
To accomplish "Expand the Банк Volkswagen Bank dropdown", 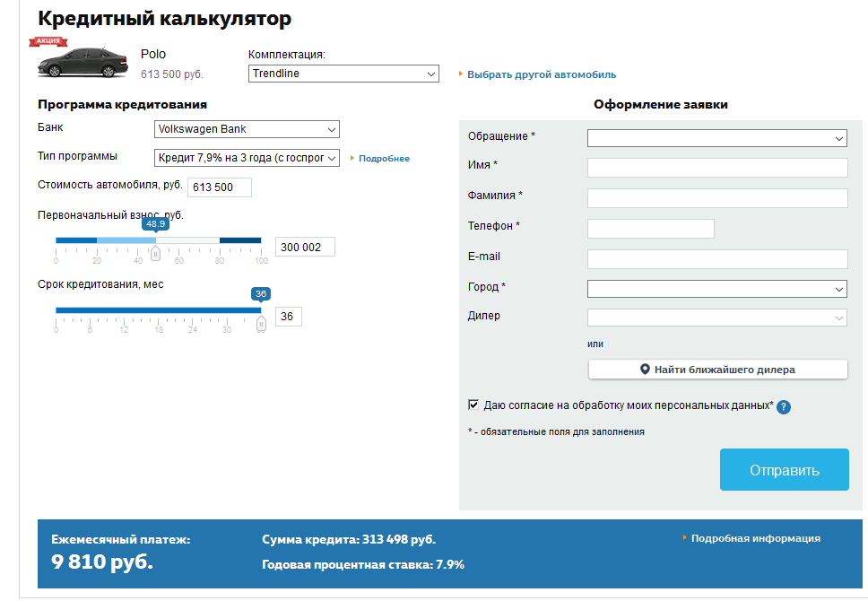I will [247, 129].
